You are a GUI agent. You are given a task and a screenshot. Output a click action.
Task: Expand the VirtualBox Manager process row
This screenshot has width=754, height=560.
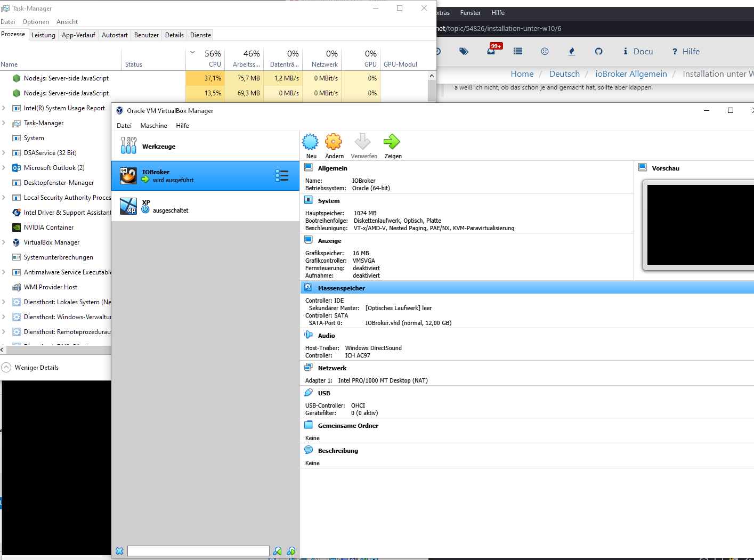coord(4,242)
